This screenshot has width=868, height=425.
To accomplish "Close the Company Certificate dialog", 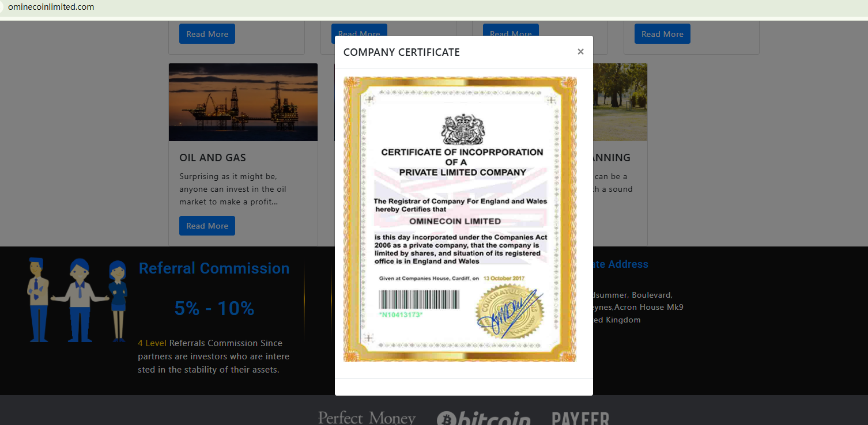I will [580, 52].
